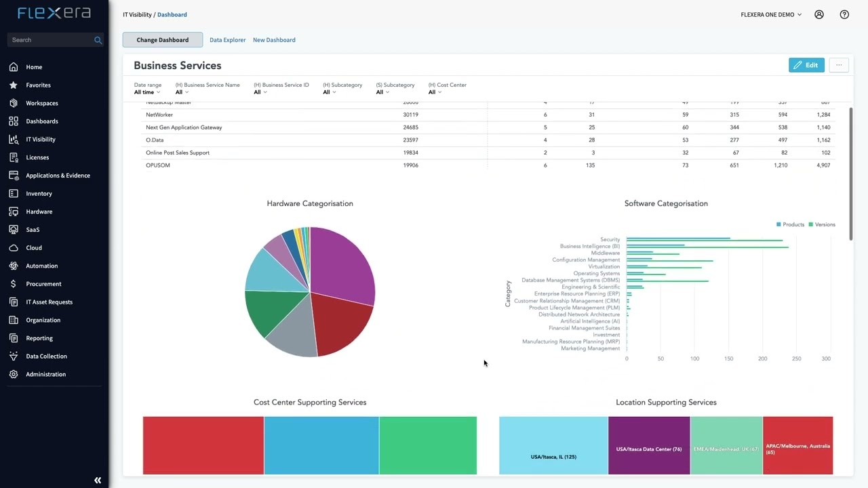868x488 pixels.
Task: Open the help question mark icon
Action: point(844,14)
